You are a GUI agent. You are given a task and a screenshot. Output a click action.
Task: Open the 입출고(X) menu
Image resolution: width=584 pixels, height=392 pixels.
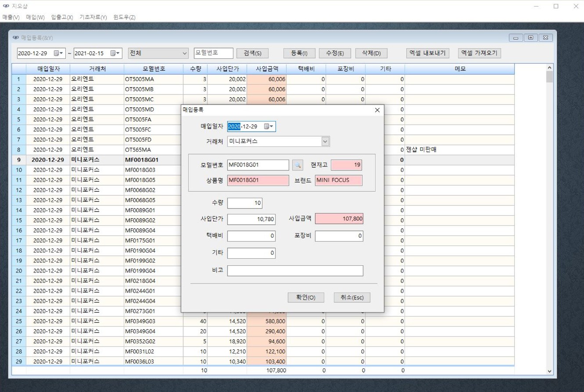click(62, 17)
